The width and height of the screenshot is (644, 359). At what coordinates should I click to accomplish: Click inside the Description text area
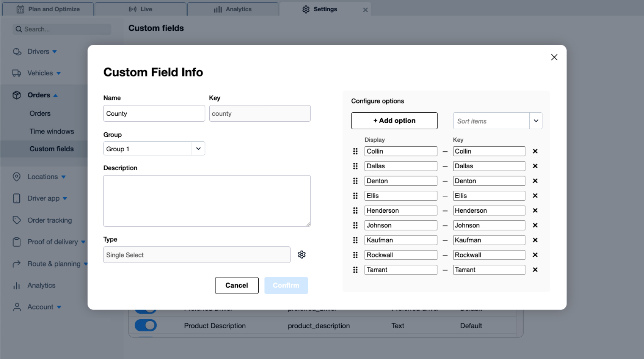tap(207, 201)
